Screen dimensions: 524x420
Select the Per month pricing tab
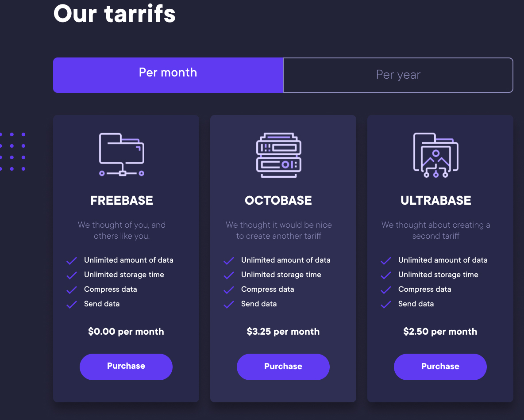168,75
